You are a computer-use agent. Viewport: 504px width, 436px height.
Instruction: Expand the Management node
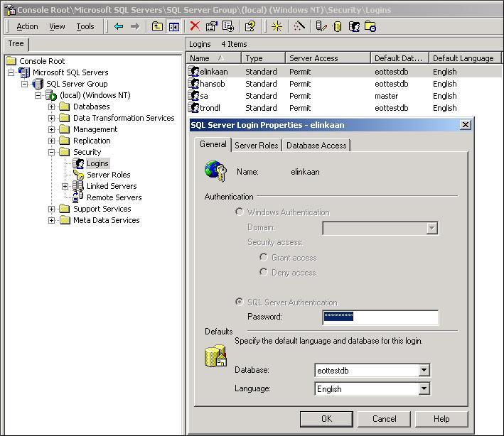(x=51, y=129)
